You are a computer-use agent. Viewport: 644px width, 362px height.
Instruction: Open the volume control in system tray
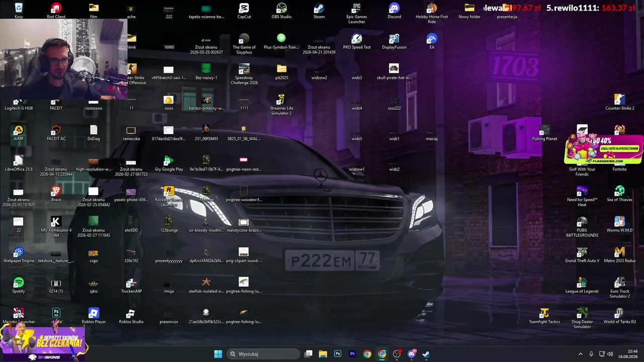[x=610, y=354]
